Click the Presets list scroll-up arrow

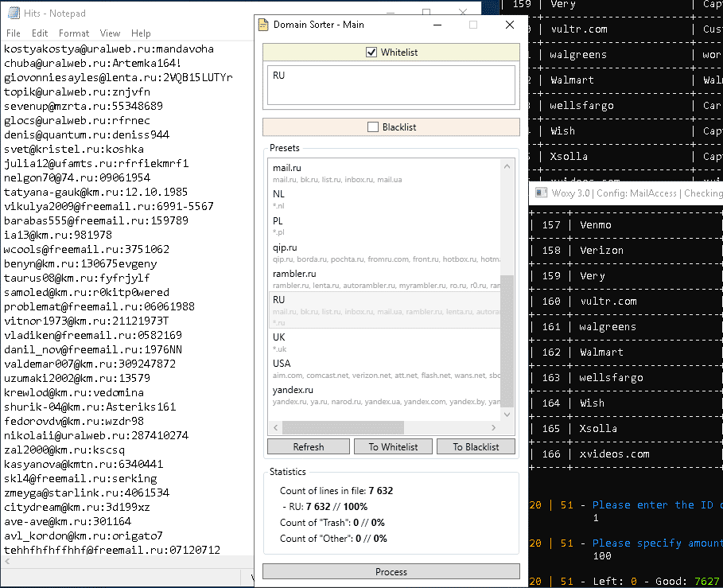click(507, 165)
